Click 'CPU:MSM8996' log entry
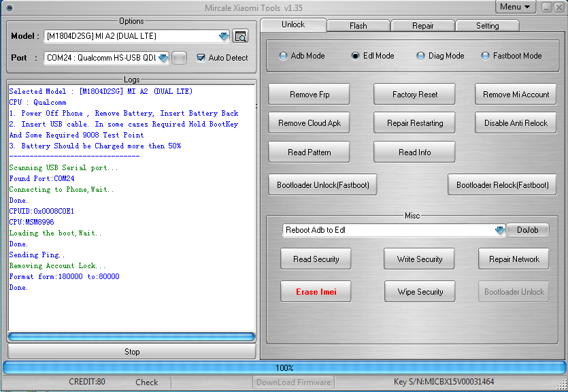Image resolution: width=568 pixels, height=392 pixels. point(31,222)
